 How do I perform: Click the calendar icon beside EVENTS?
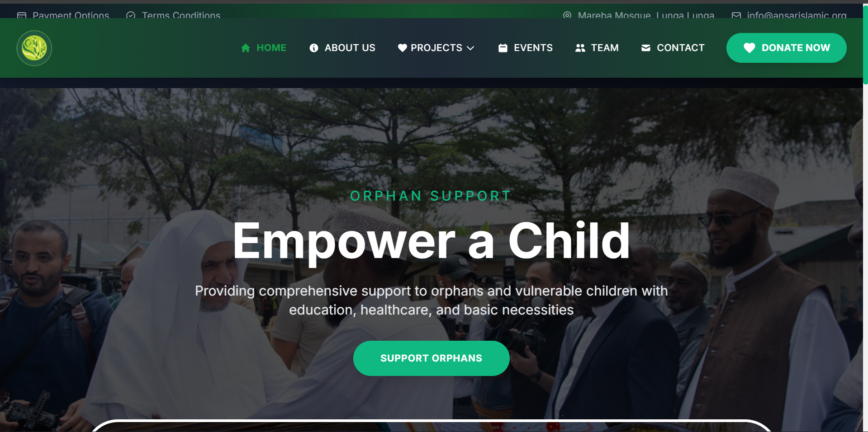click(x=503, y=48)
